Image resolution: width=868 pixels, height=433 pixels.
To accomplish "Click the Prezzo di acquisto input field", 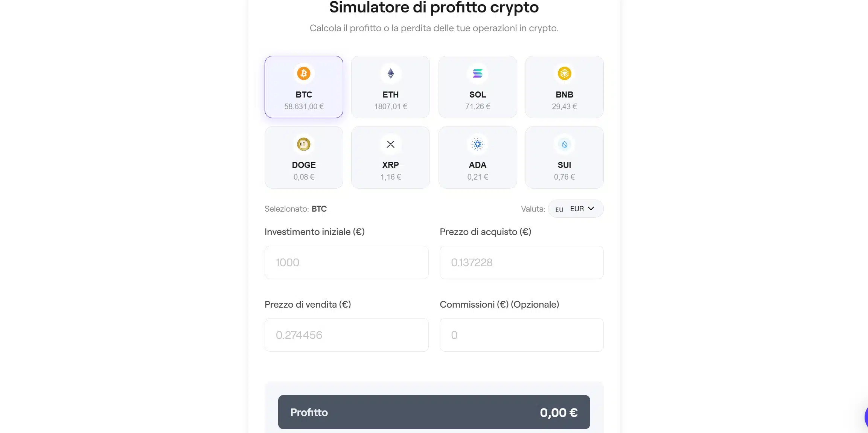I will click(521, 262).
